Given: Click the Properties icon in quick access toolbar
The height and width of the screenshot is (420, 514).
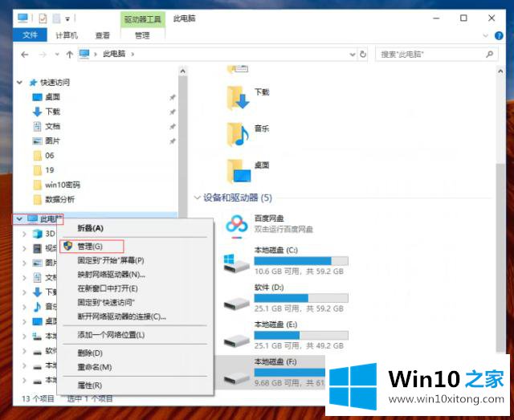Looking at the screenshot, I should pyautogui.click(x=43, y=18).
